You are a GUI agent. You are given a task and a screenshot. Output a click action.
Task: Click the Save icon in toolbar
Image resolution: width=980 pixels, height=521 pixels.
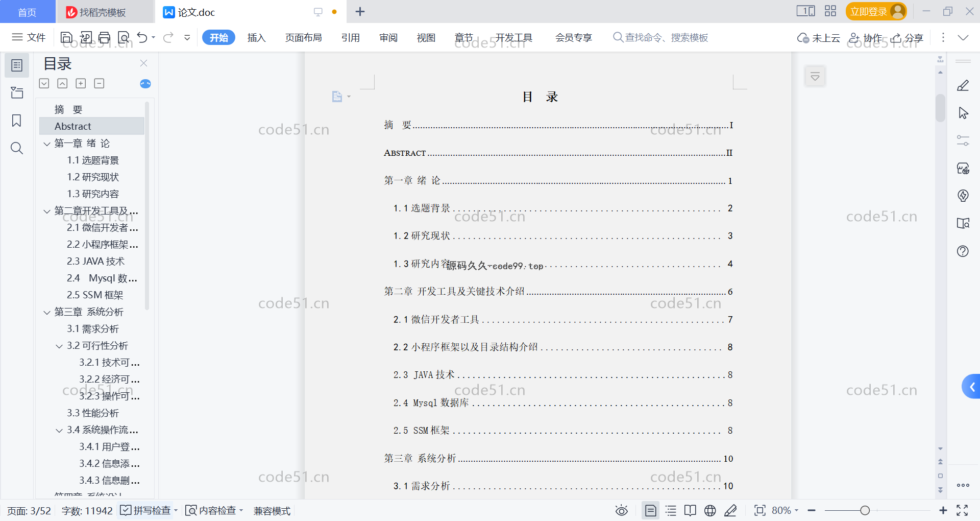66,37
